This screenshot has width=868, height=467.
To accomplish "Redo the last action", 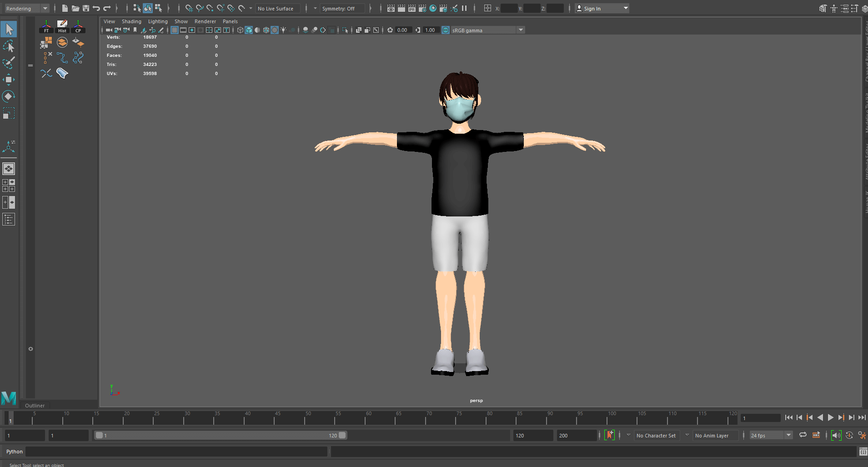I will click(x=107, y=8).
